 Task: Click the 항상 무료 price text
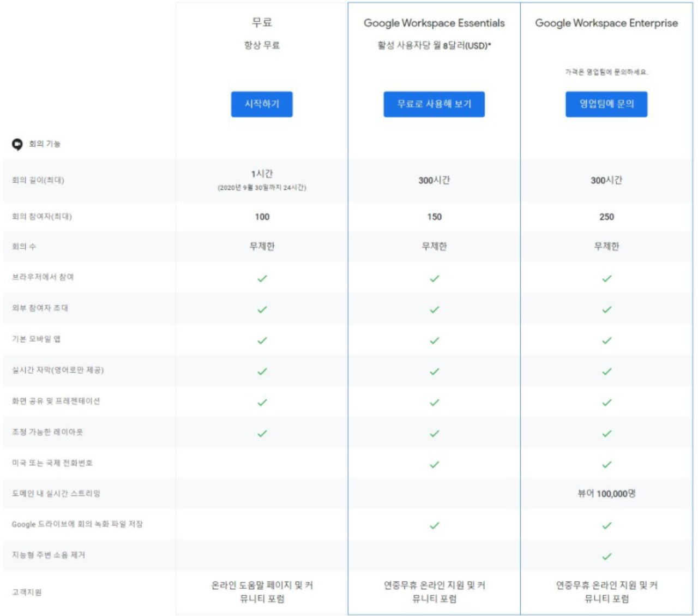tap(262, 45)
